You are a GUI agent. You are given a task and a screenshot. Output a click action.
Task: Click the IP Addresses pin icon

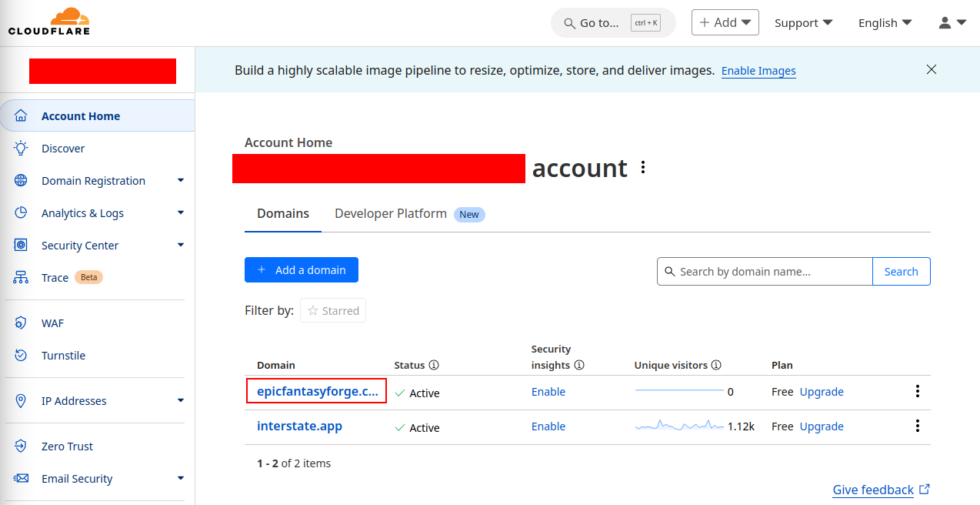click(x=21, y=401)
